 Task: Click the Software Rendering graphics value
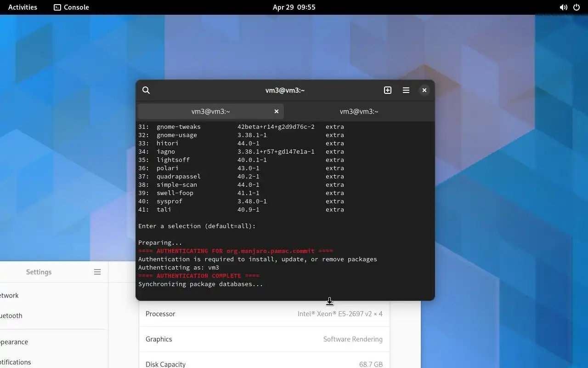(353, 339)
